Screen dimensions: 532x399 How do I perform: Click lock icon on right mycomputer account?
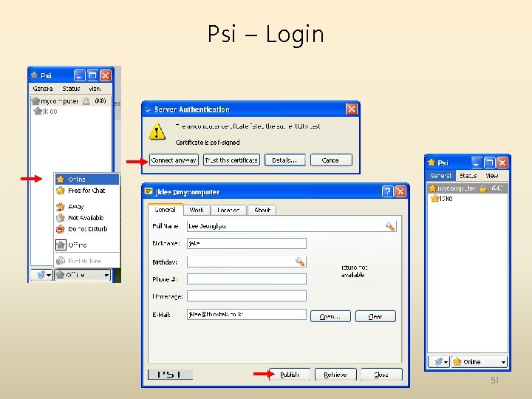pos(483,188)
